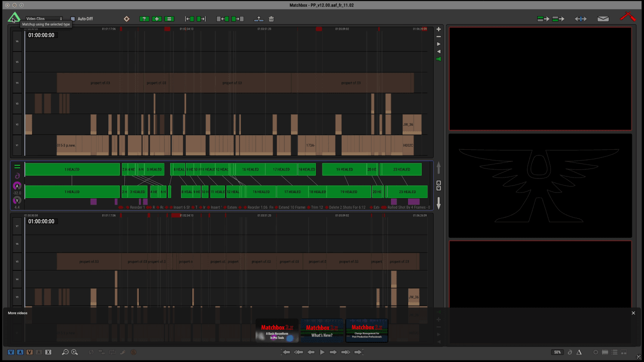Image resolution: width=644 pixels, height=362 pixels.
Task: Toggle the green speaker icon
Action: pos(438,59)
